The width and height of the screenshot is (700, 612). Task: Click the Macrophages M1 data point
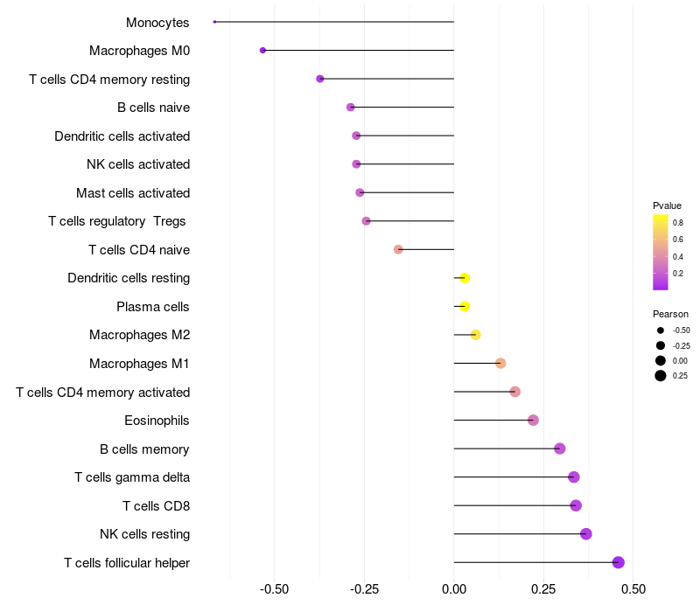pos(500,363)
